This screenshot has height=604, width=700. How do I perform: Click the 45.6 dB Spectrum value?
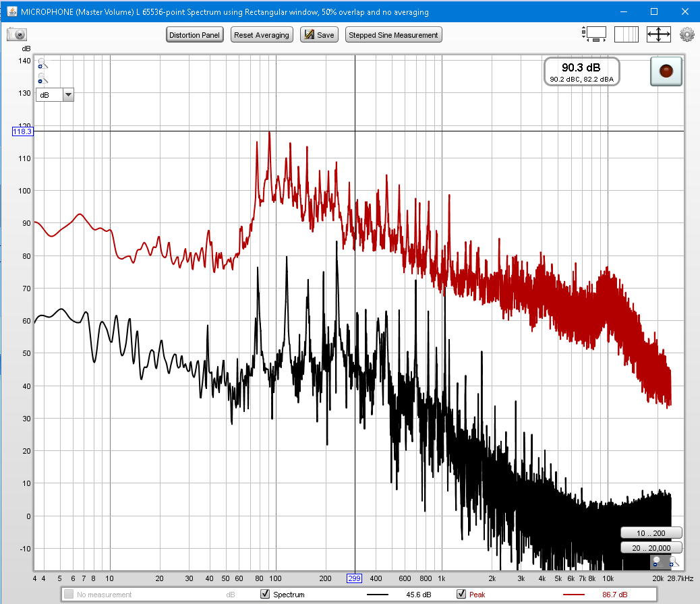pos(418,595)
